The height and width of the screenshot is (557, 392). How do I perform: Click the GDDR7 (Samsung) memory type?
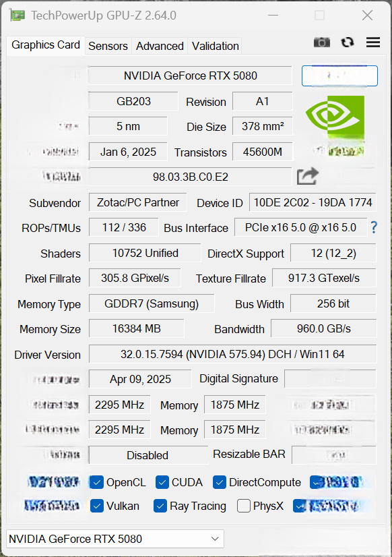152,303
